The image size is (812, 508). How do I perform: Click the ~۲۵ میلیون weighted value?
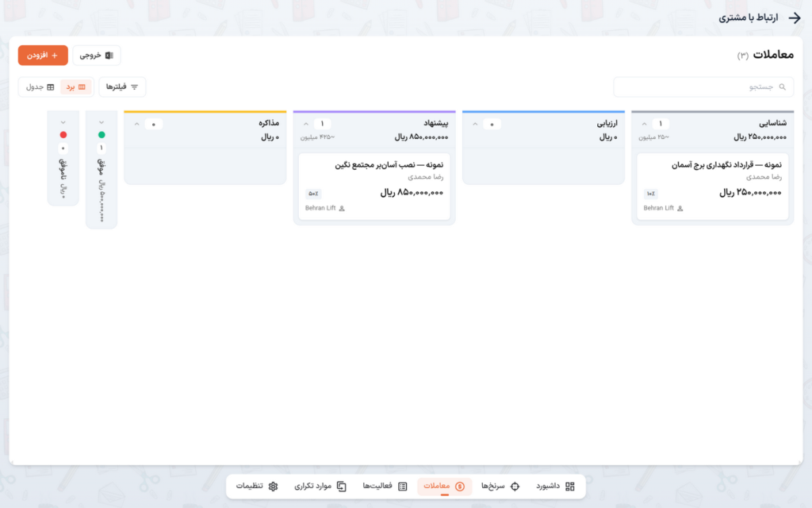654,137
